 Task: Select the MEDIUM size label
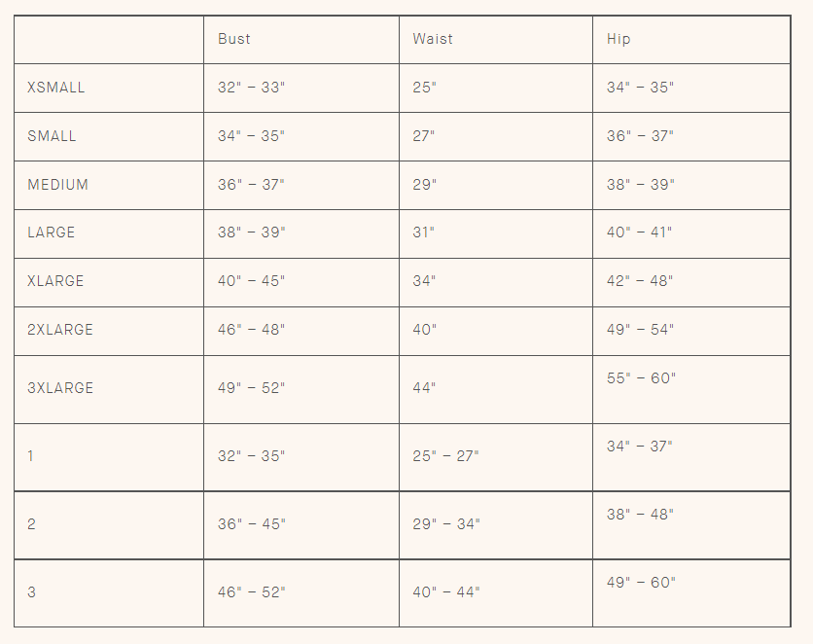coord(58,185)
